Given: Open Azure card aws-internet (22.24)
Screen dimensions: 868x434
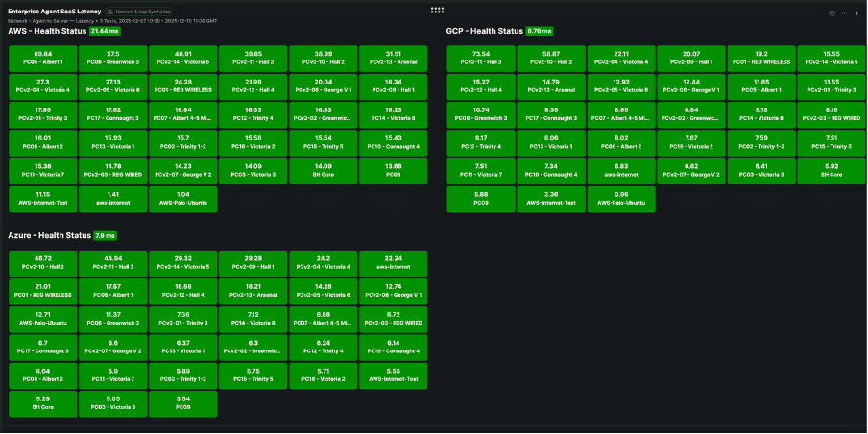Looking at the screenshot, I should click(394, 263).
